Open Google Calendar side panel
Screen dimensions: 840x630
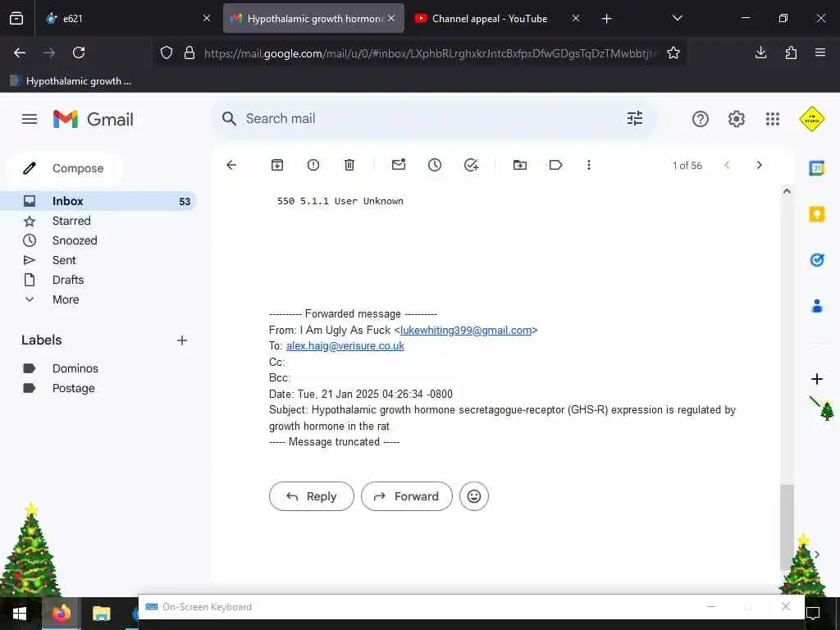816,168
